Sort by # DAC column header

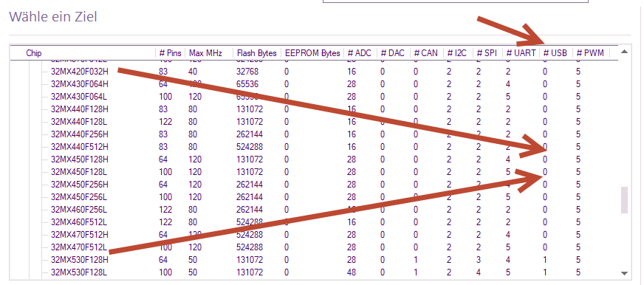393,53
